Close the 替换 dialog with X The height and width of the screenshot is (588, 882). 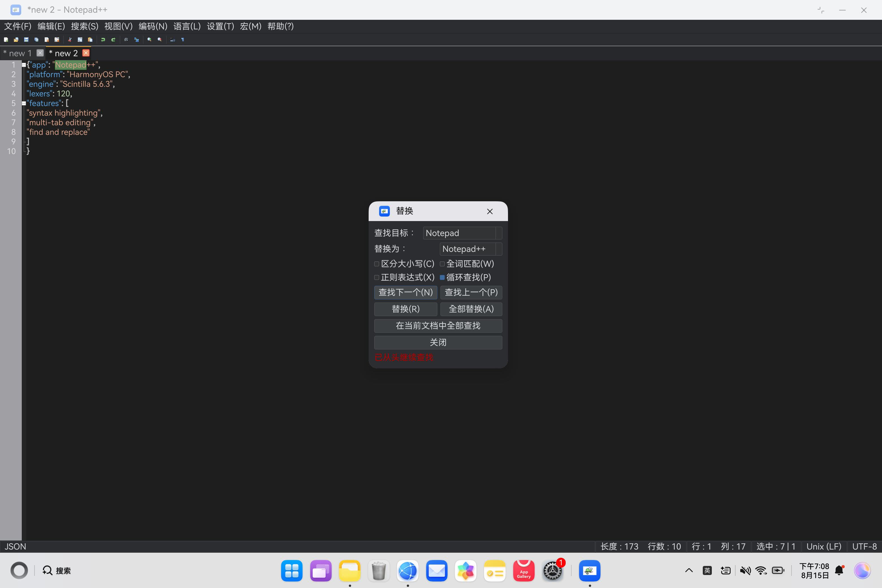[490, 211]
